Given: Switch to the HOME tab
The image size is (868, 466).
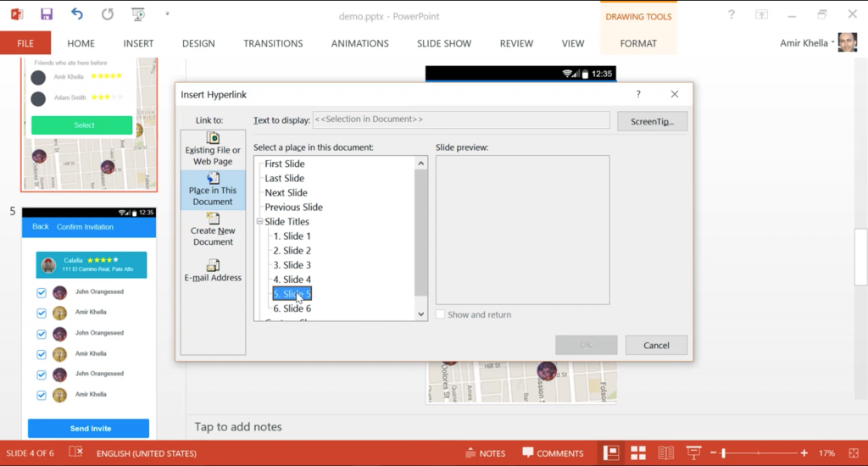Looking at the screenshot, I should pyautogui.click(x=81, y=43).
